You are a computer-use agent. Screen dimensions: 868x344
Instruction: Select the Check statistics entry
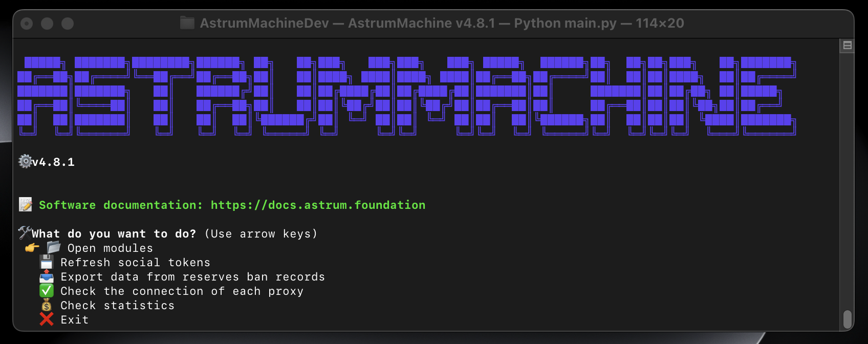(x=117, y=306)
